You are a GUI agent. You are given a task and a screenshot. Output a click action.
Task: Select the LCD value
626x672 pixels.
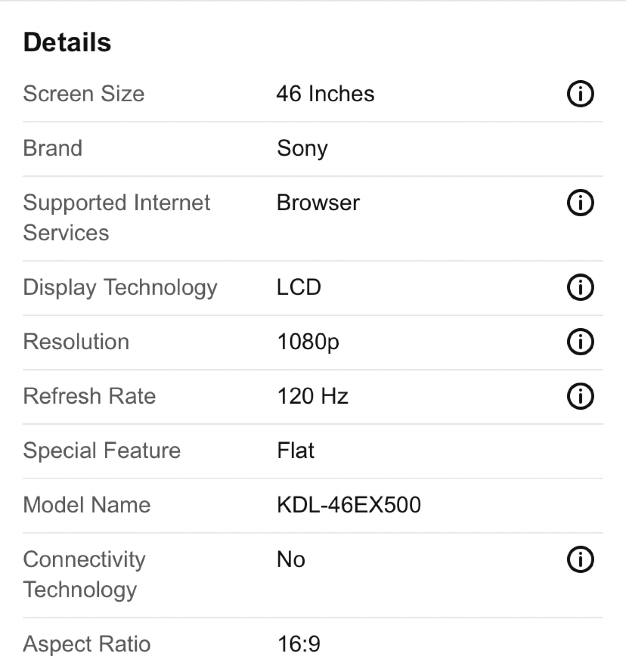click(299, 287)
